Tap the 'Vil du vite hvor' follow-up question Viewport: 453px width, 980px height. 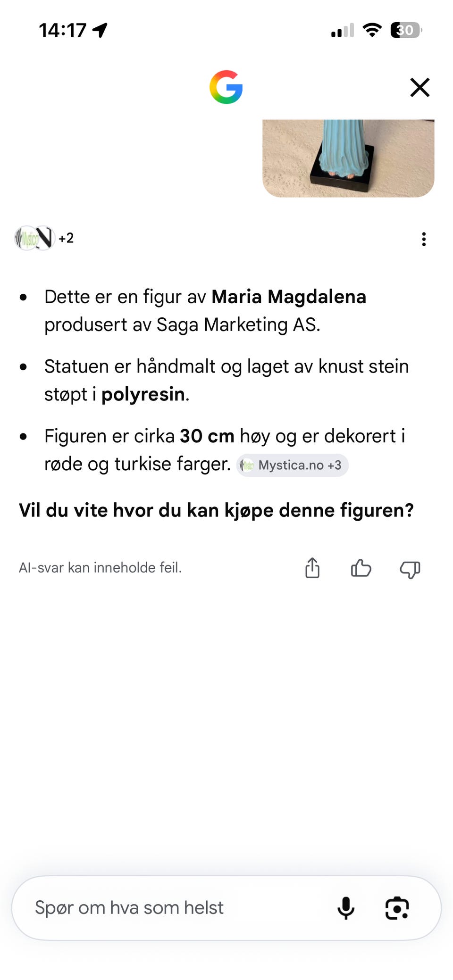point(216,510)
